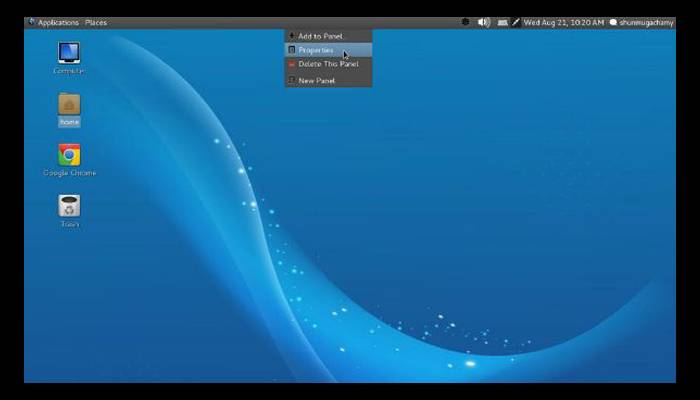Click the Add to Panel arrow icon

click(x=292, y=36)
